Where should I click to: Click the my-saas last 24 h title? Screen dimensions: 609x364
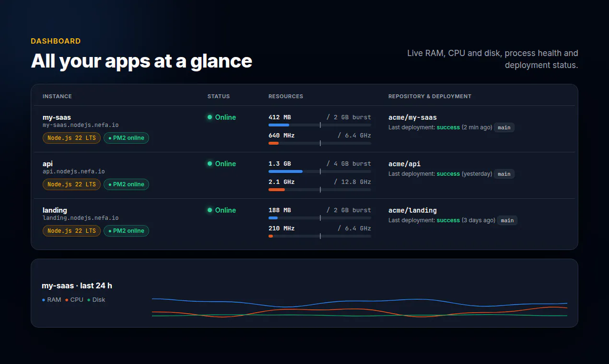[x=77, y=286]
